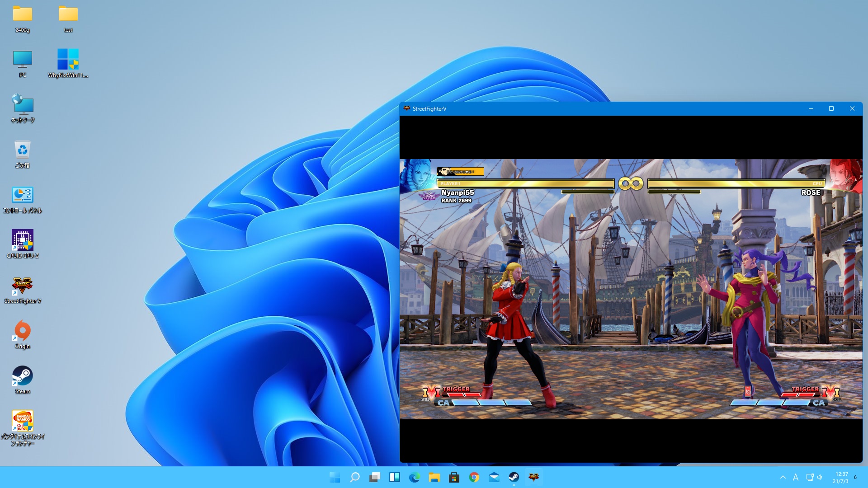Open Chrome from the taskbar
This screenshot has height=488, width=868.
474,478
